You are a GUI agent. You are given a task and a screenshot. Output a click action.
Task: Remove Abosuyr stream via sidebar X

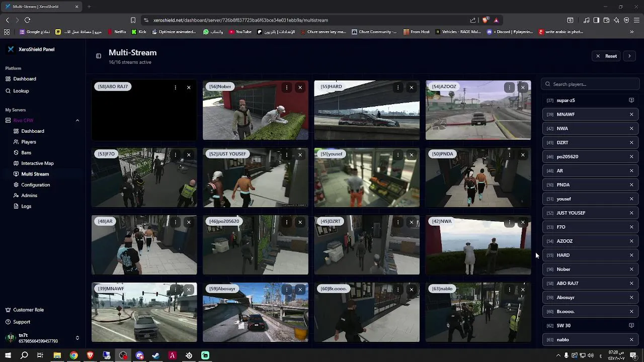[631, 297]
